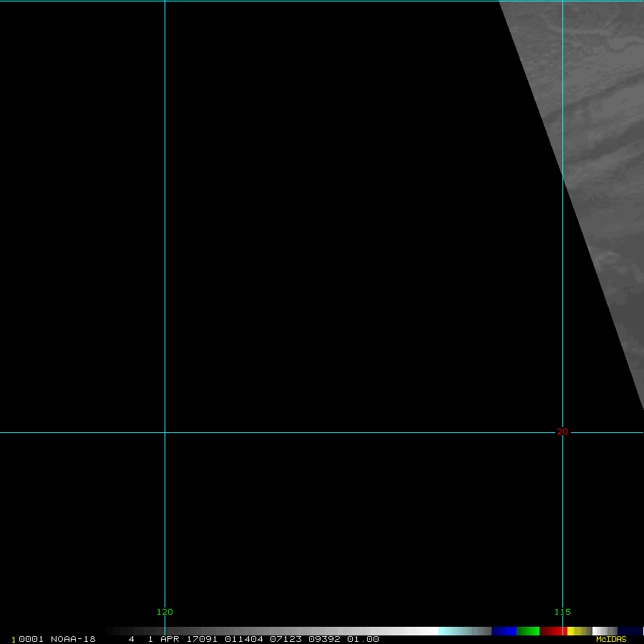Click the intersection of 115 and 20 gridlines
This screenshot has width=644, height=644.
click(x=563, y=432)
